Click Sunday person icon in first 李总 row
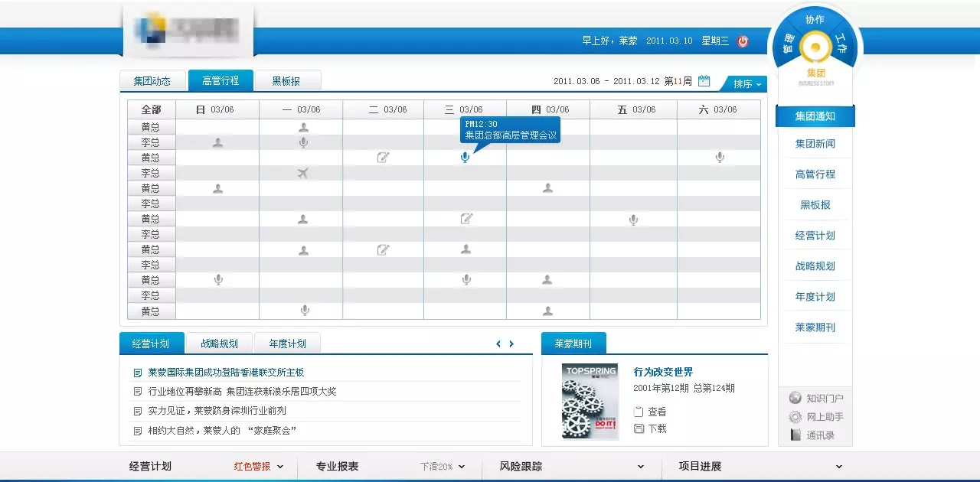 (x=218, y=142)
